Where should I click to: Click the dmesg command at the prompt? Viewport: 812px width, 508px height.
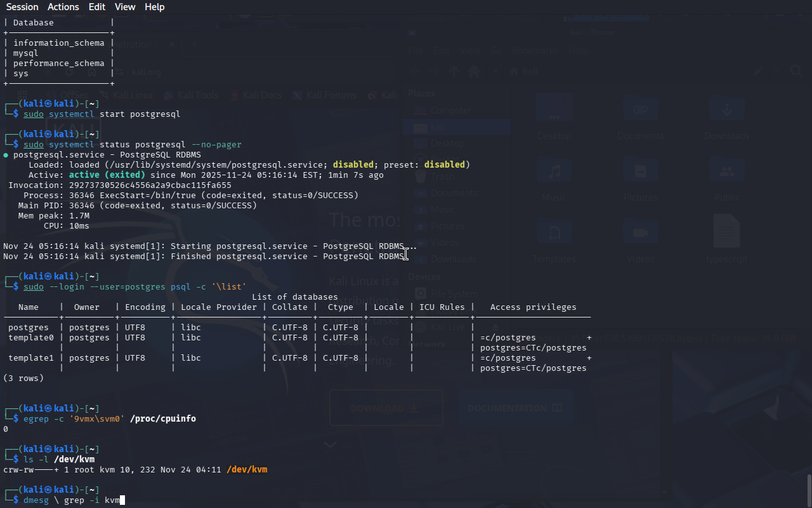[36, 500]
